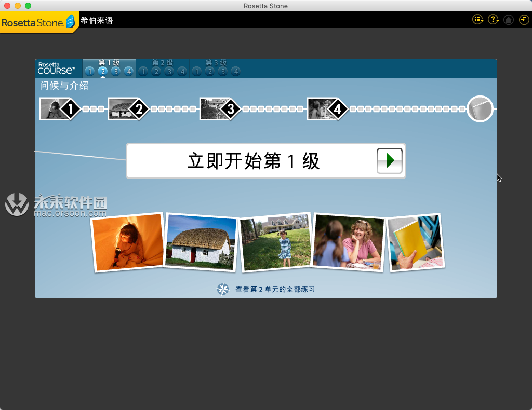Viewport: 532px width, 410px height.
Task: Click the 第 3 级 level label
Action: coord(216,62)
